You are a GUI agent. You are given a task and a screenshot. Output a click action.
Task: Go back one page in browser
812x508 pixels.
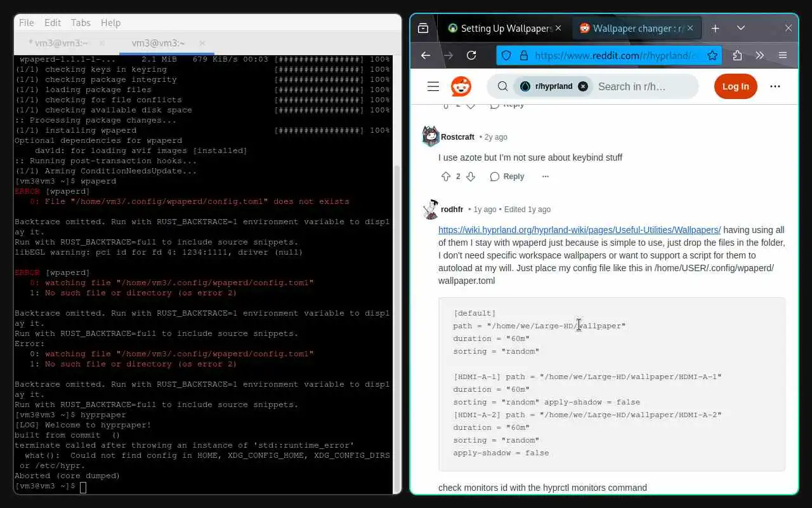coord(426,55)
